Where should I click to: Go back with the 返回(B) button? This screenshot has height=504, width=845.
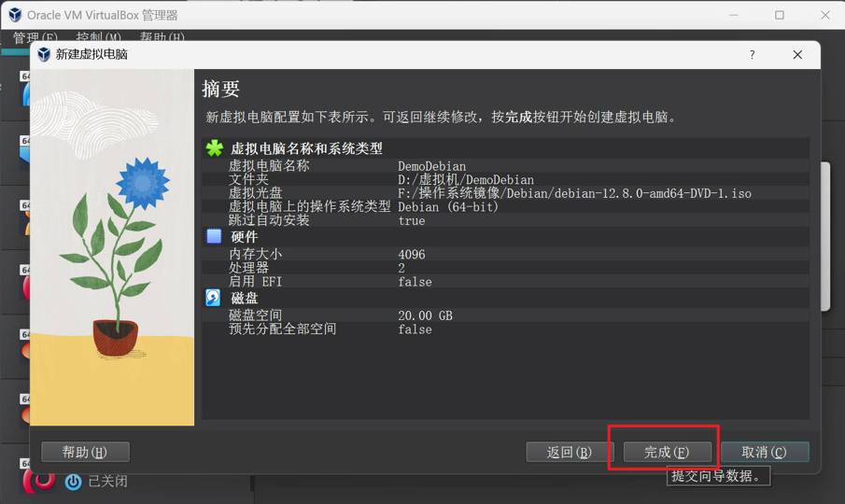pyautogui.click(x=569, y=452)
